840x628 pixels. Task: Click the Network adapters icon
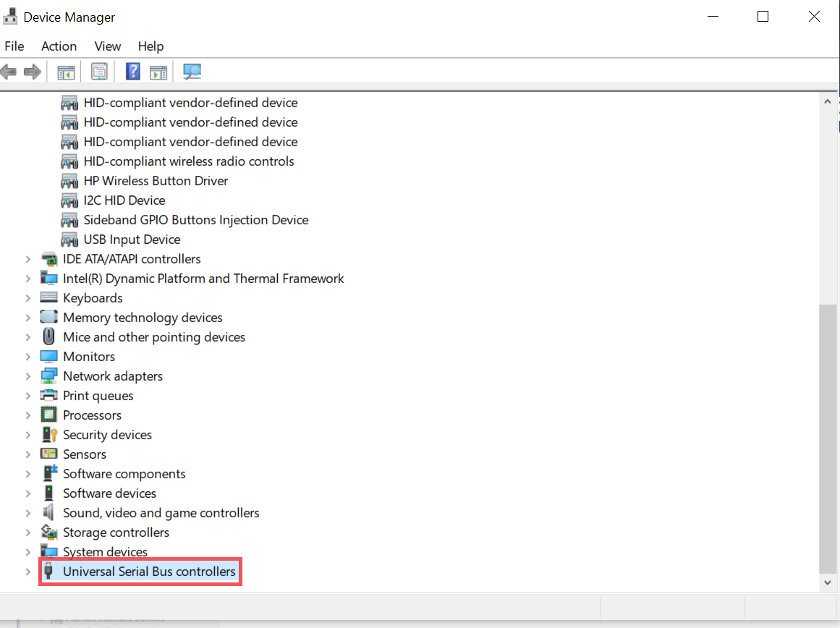tap(48, 375)
